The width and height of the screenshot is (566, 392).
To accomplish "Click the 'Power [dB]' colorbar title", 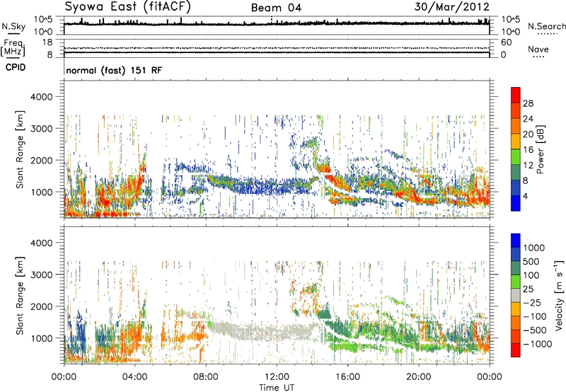I will [540, 149].
